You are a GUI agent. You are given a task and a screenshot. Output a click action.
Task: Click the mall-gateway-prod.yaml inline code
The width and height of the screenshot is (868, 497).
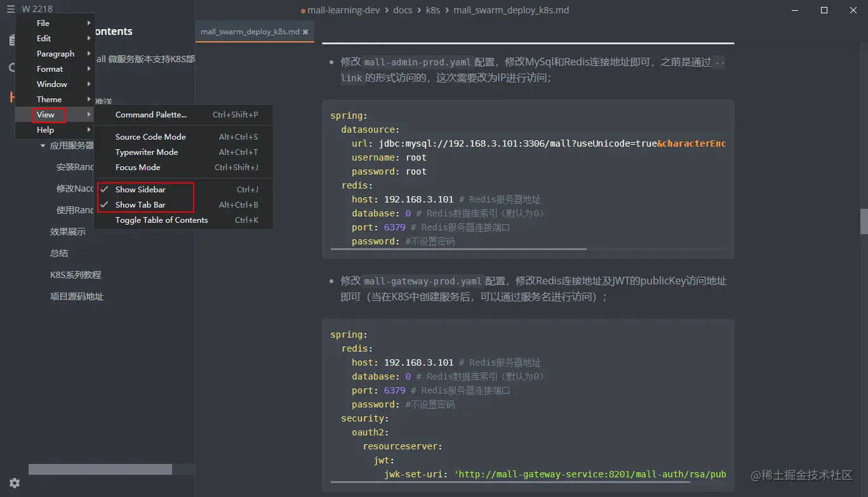(423, 281)
